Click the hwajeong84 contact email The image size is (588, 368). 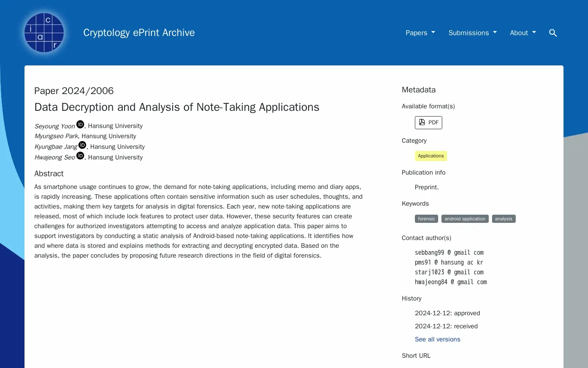pyautogui.click(x=450, y=282)
